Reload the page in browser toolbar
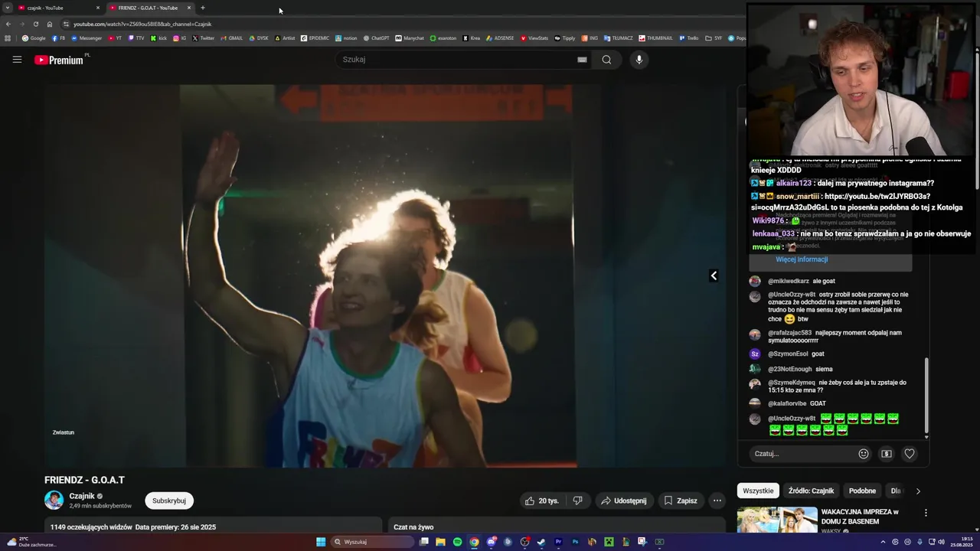Image resolution: width=980 pixels, height=551 pixels. pyautogui.click(x=35, y=24)
